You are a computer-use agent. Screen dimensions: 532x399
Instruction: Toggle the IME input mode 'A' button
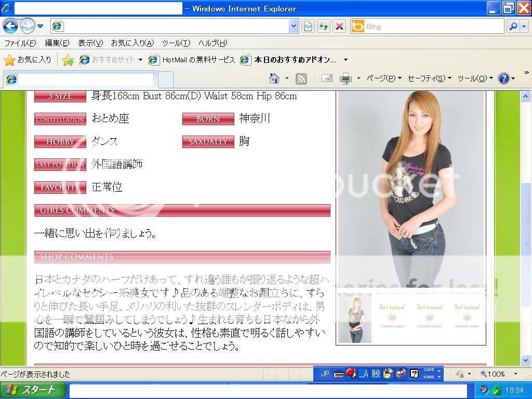364,374
